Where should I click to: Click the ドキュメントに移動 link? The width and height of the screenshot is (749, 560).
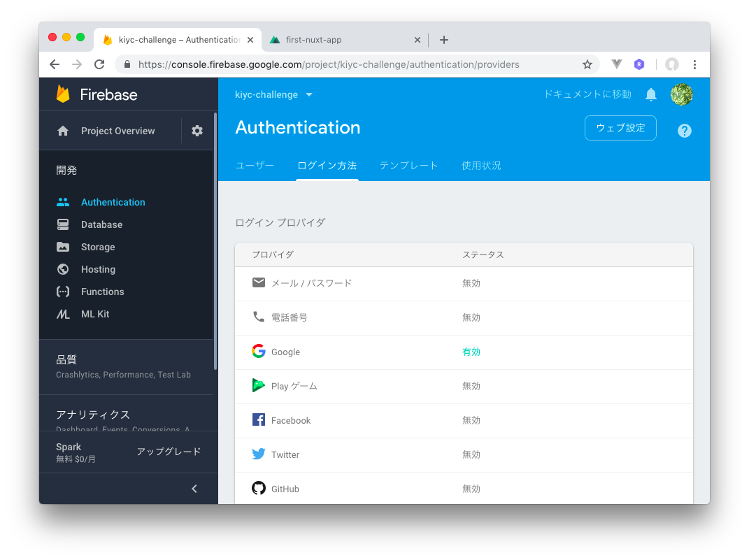pos(587,94)
